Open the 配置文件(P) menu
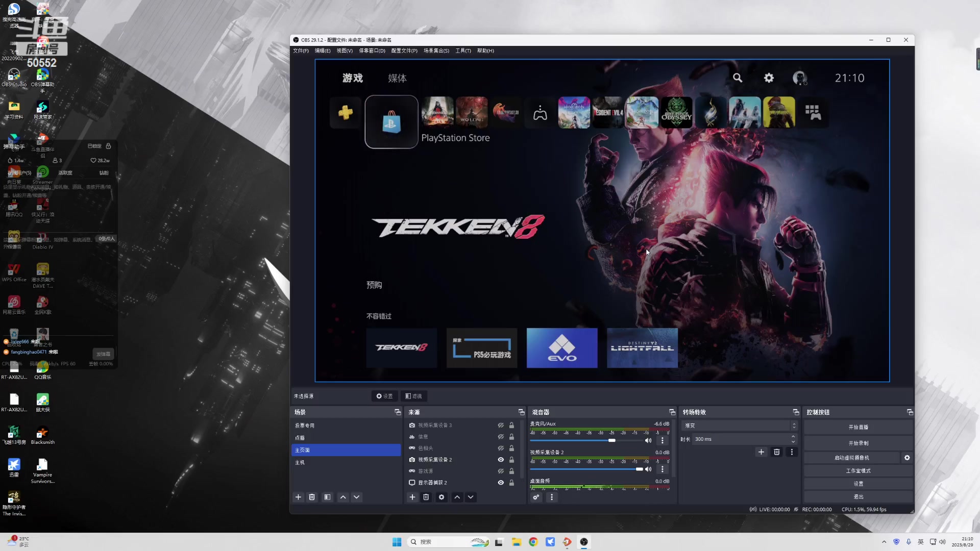This screenshot has height=551, width=980. [x=404, y=51]
